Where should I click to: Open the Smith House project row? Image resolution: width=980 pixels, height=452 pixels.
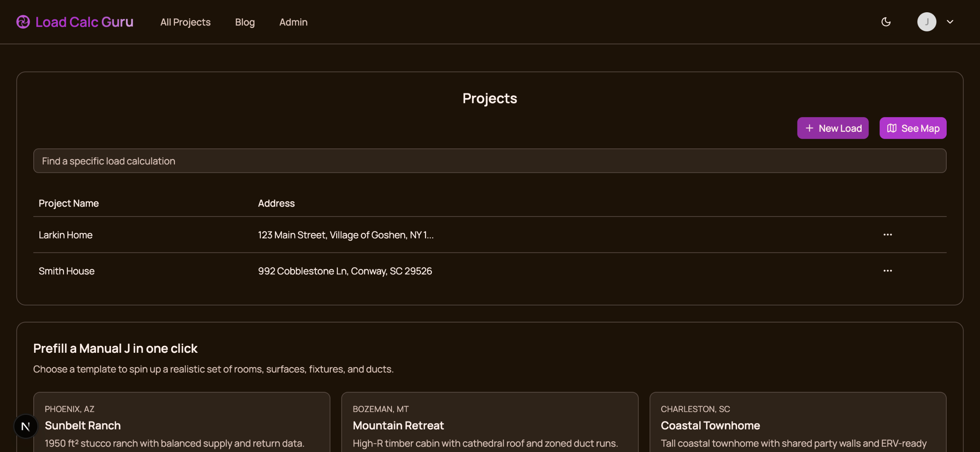coord(67,271)
